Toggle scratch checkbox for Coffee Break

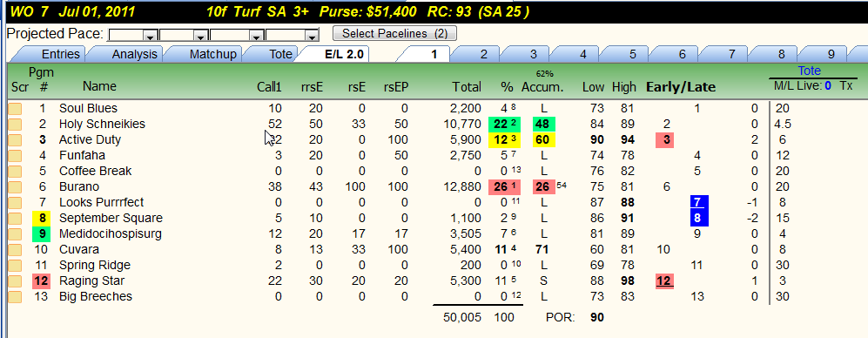pos(15,172)
